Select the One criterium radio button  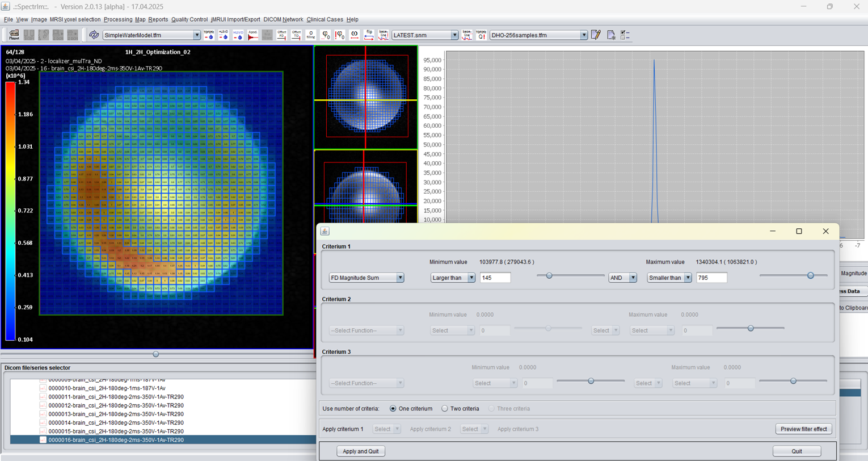tap(393, 409)
